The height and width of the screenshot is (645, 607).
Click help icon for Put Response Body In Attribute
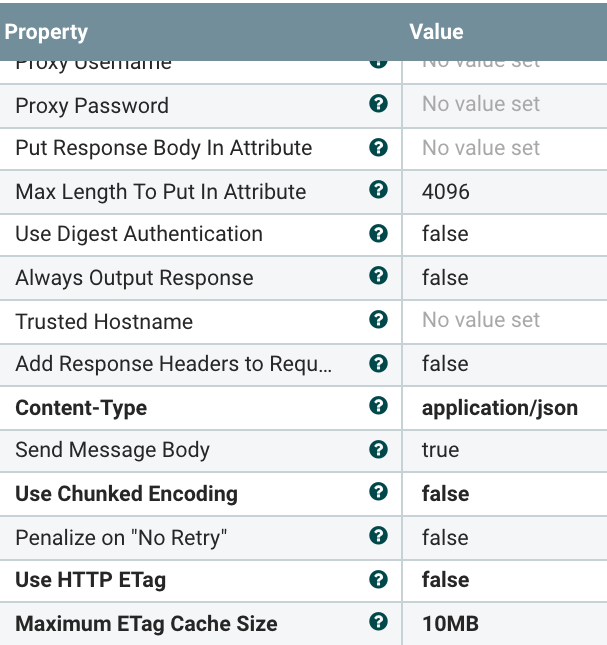[x=378, y=147]
